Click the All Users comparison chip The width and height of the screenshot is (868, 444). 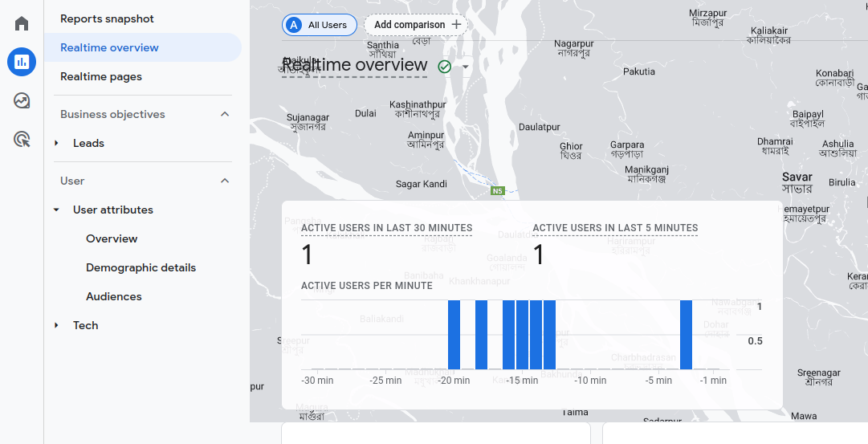click(x=320, y=25)
